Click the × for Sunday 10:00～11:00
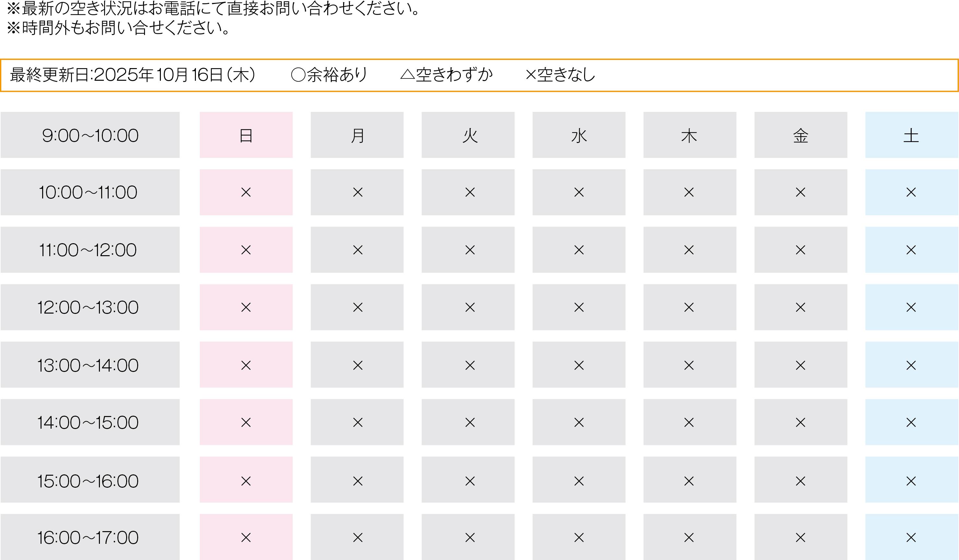The image size is (959, 560). coord(246,192)
